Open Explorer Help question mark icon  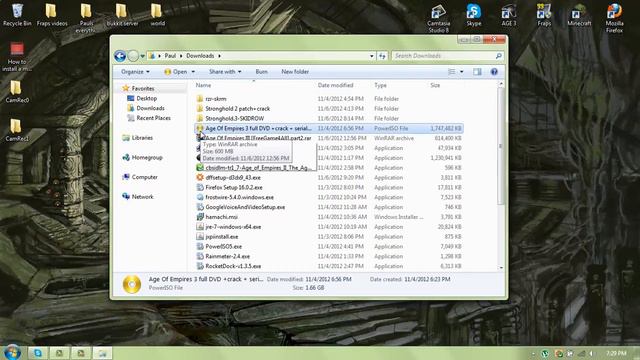(494, 72)
